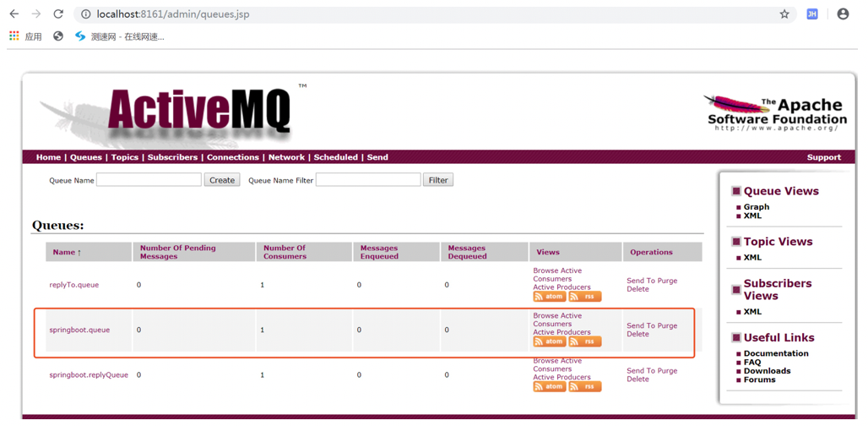Purge the springboot.queue

click(x=668, y=325)
